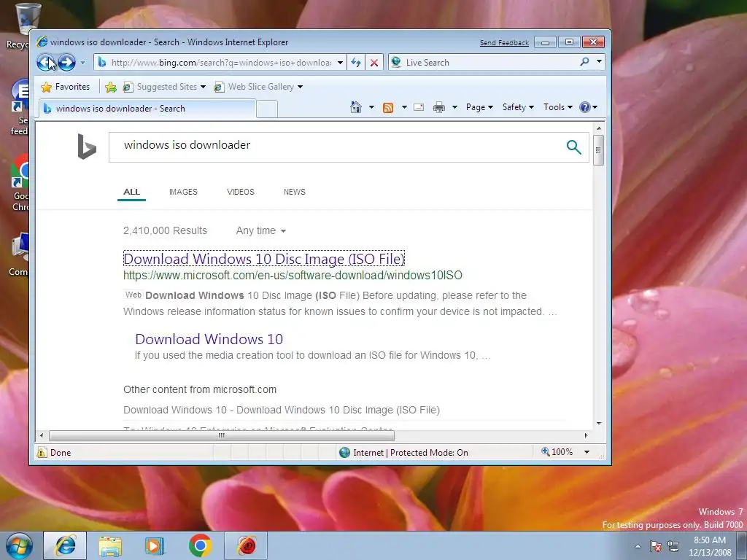Image resolution: width=747 pixels, height=560 pixels.
Task: Open the Tools menu
Action: point(558,107)
